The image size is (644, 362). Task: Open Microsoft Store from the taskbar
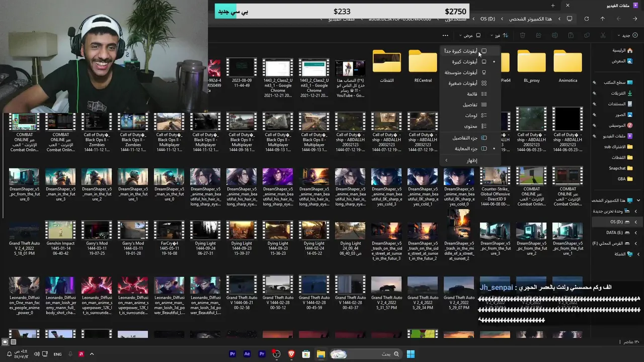point(306,354)
